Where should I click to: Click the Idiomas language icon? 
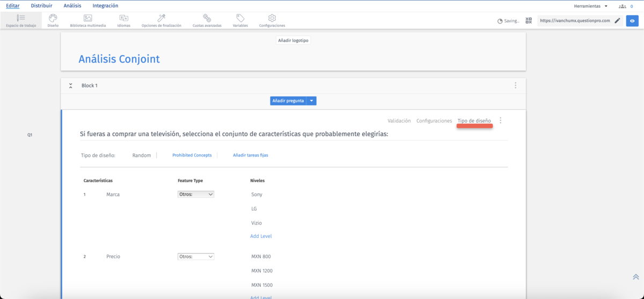coord(123,19)
